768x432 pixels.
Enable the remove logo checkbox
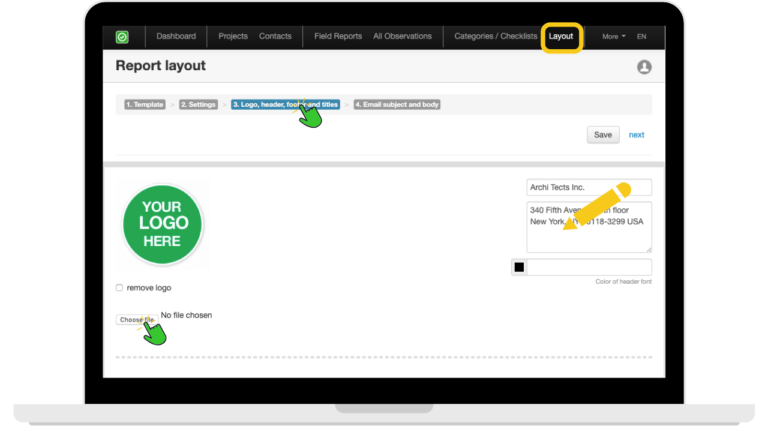pyautogui.click(x=120, y=288)
